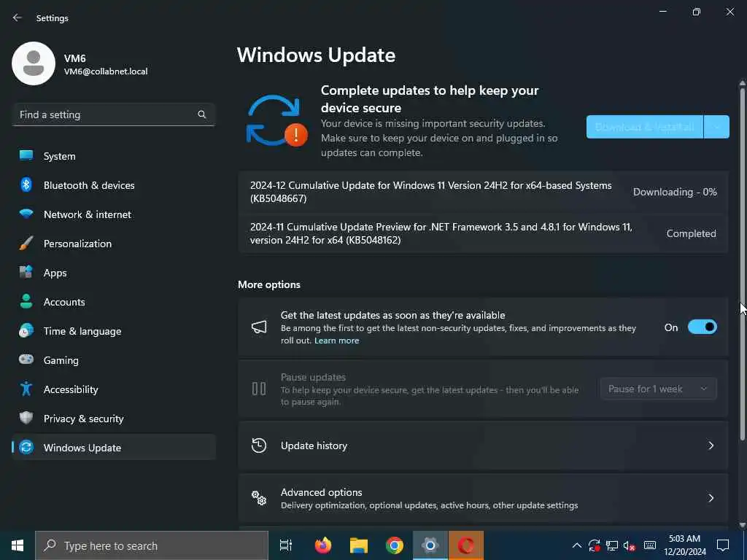Click the Type here to search taskbar box
Image resolution: width=747 pixels, height=560 pixels.
[x=152, y=545]
